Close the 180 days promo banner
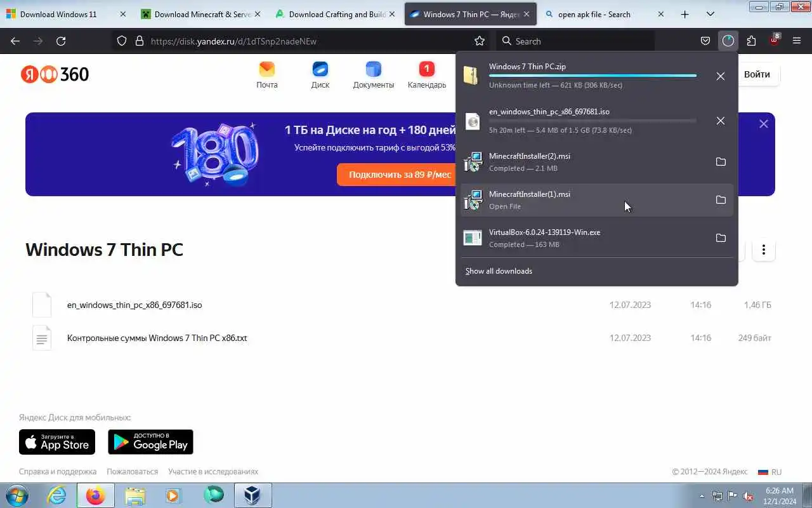 coord(764,124)
